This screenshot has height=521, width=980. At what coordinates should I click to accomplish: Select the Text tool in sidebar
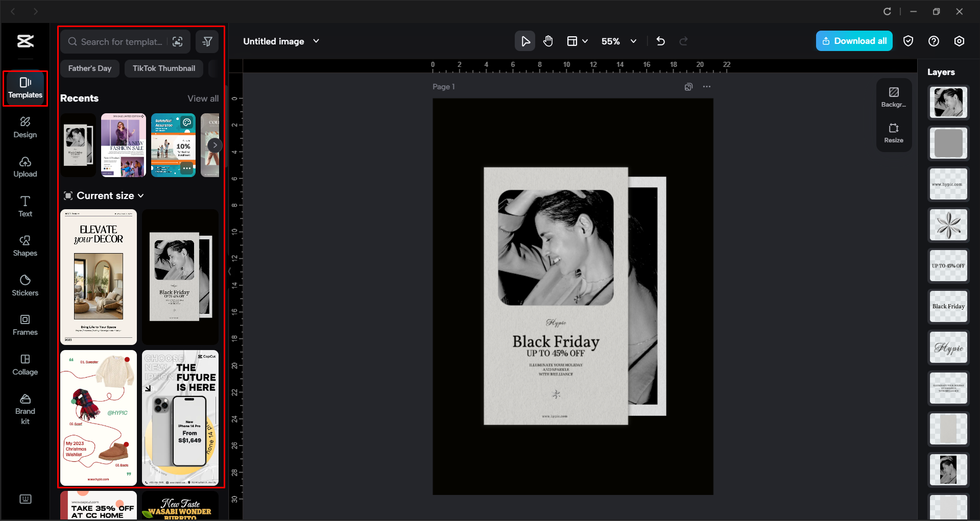pos(25,206)
